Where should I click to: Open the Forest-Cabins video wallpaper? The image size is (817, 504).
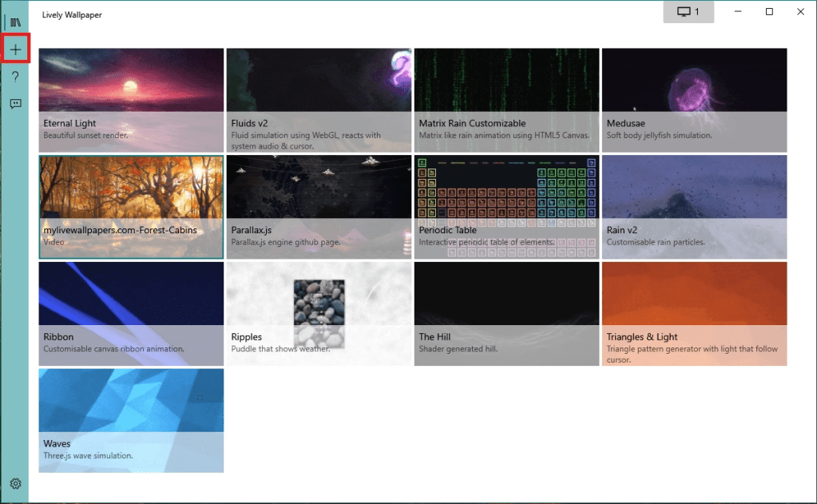coord(130,204)
